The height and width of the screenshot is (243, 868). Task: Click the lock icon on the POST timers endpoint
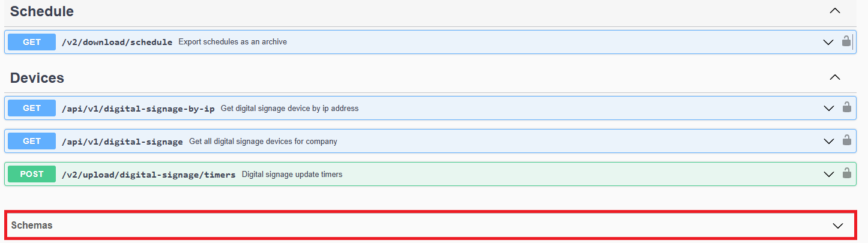pos(846,174)
